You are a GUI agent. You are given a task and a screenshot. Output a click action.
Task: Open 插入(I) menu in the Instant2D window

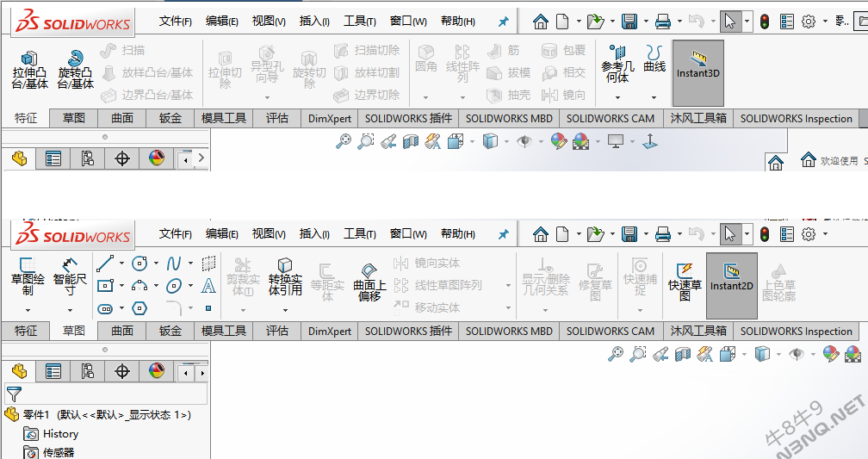(314, 233)
